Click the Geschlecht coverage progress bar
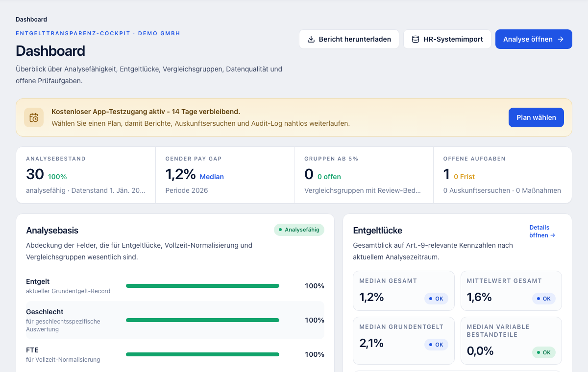The height and width of the screenshot is (372, 588). coord(202,320)
